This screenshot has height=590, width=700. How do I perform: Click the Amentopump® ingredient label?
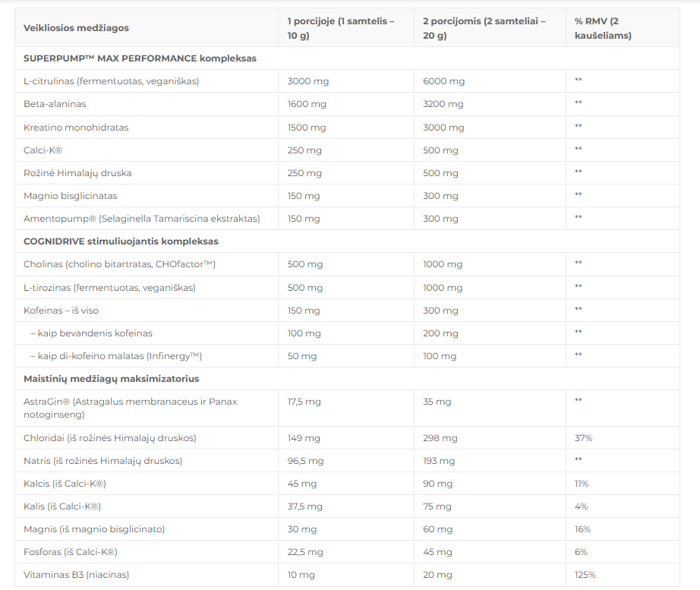(x=141, y=218)
